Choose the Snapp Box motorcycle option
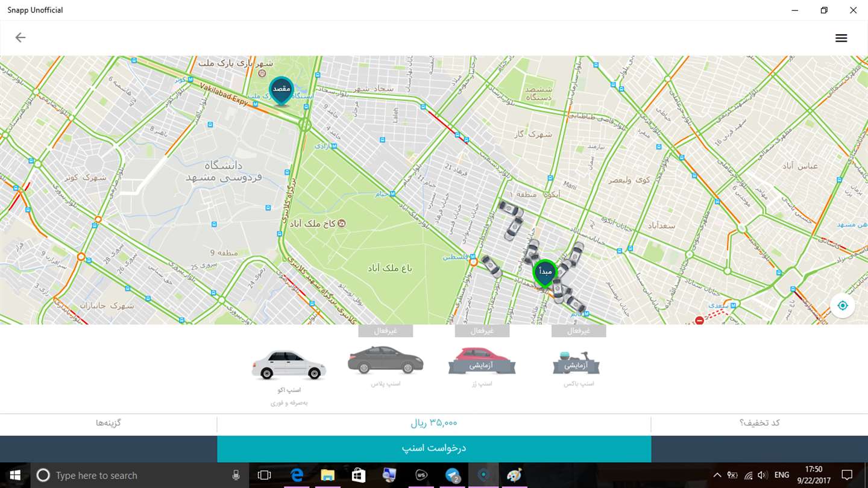The height and width of the screenshot is (488, 868). (577, 362)
